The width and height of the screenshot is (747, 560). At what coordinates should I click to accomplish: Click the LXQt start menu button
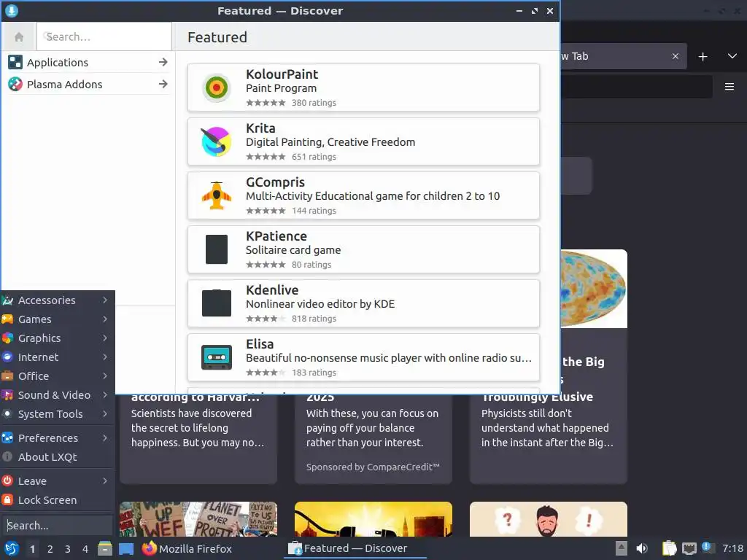[x=12, y=548]
